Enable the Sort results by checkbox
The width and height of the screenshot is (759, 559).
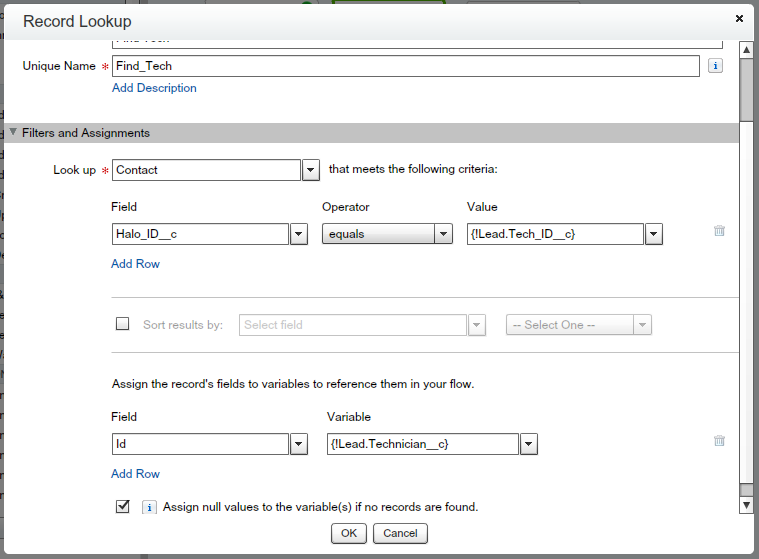click(x=123, y=324)
